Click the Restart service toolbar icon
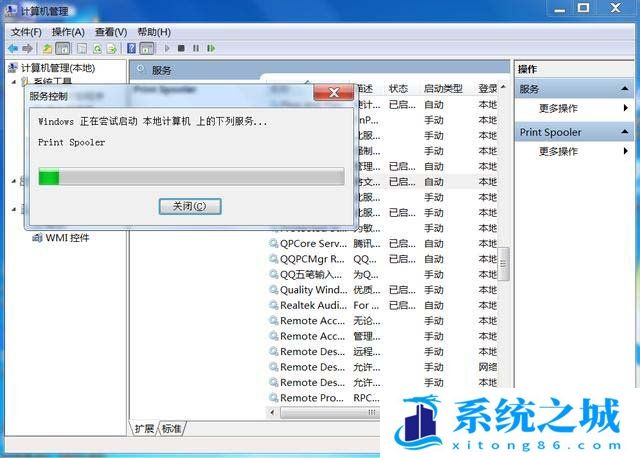 coord(210,48)
